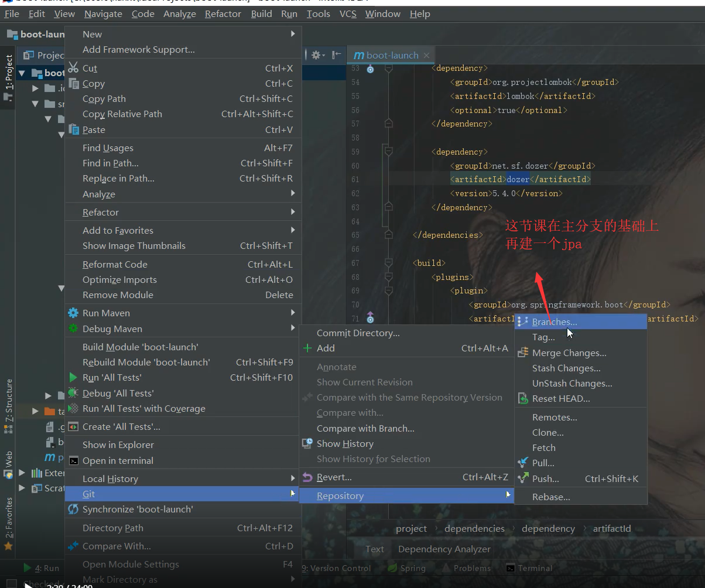Viewport: 705px width, 588px height.
Task: Choose Show in Explorer entry
Action: click(x=118, y=445)
